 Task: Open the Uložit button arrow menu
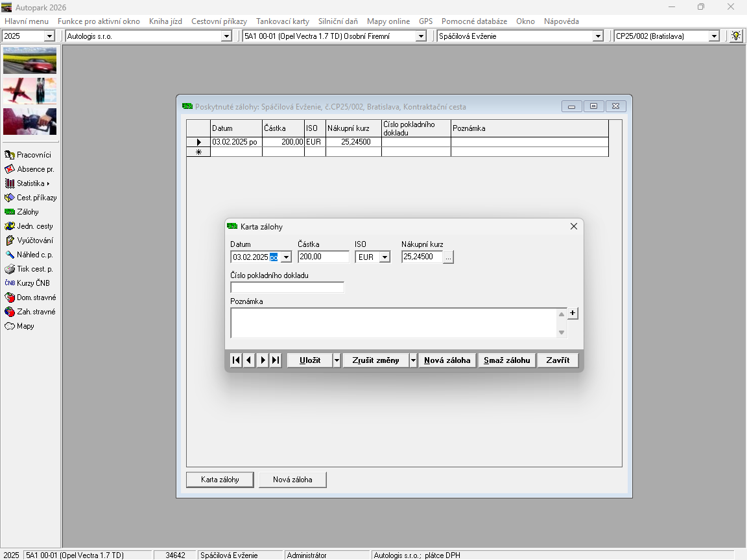point(337,360)
